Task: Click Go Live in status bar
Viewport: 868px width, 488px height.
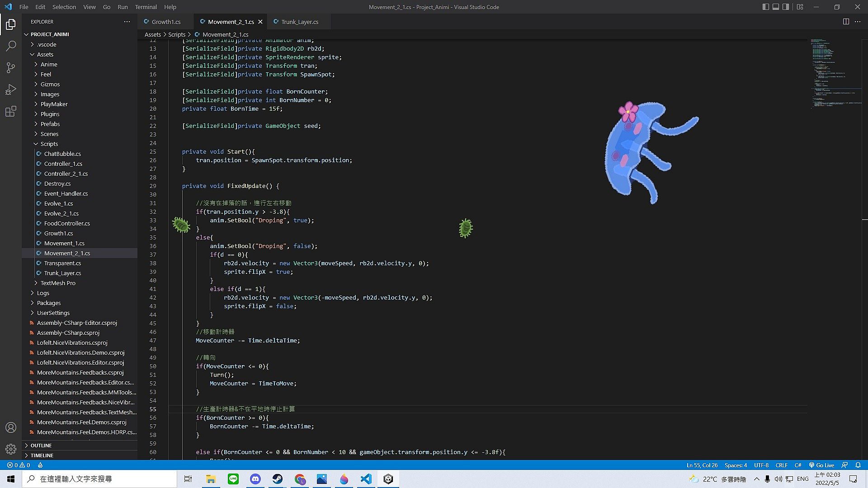Action: (x=821, y=465)
